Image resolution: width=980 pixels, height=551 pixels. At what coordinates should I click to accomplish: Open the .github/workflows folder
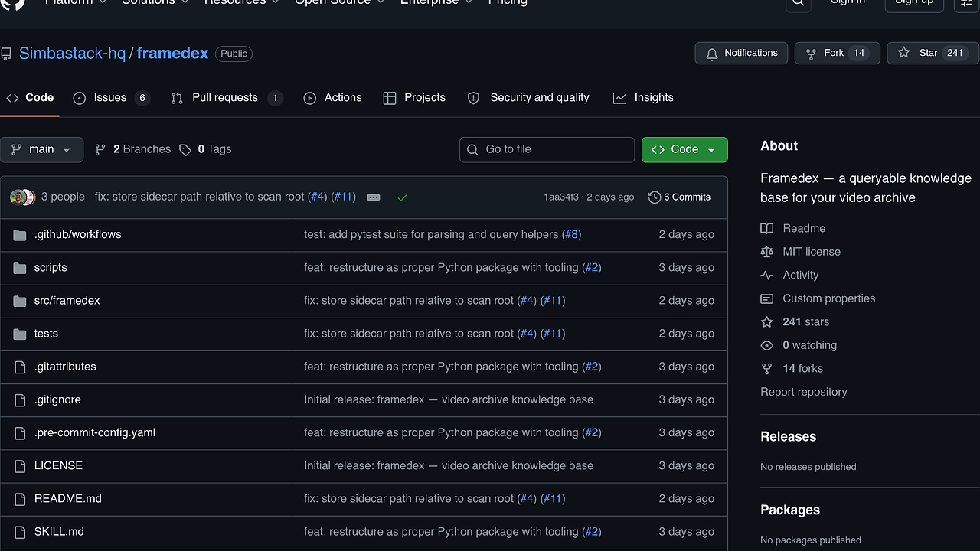pos(78,235)
